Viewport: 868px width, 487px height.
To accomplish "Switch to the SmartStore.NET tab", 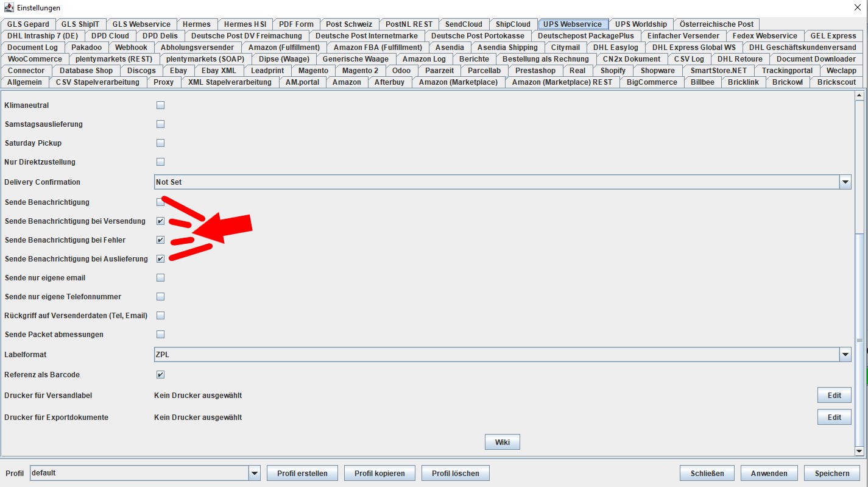I will point(719,71).
